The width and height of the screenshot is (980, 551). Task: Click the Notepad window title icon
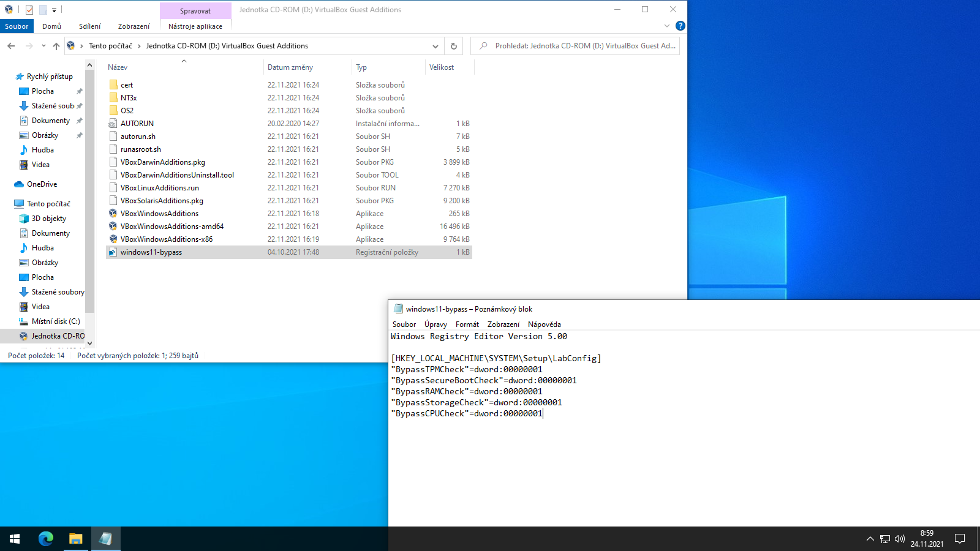[398, 309]
